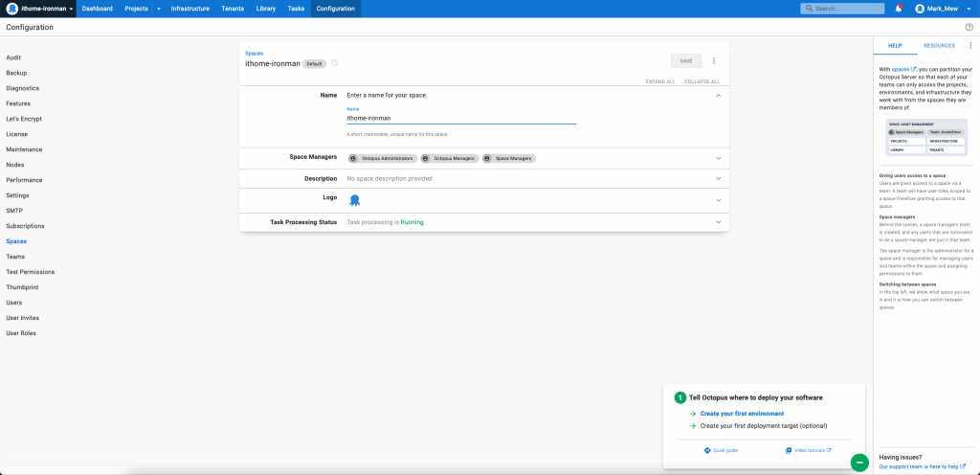Open the help panel overflow menu
The image size is (980, 475).
coord(970,46)
